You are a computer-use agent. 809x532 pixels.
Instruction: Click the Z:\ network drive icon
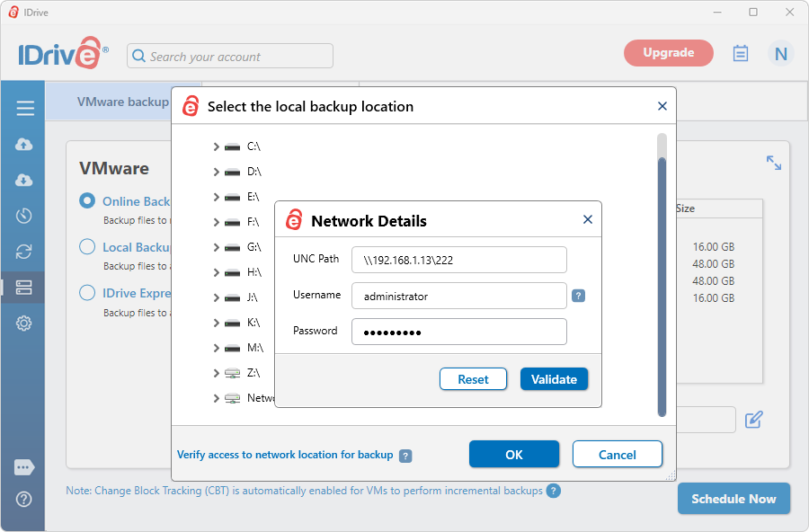232,373
